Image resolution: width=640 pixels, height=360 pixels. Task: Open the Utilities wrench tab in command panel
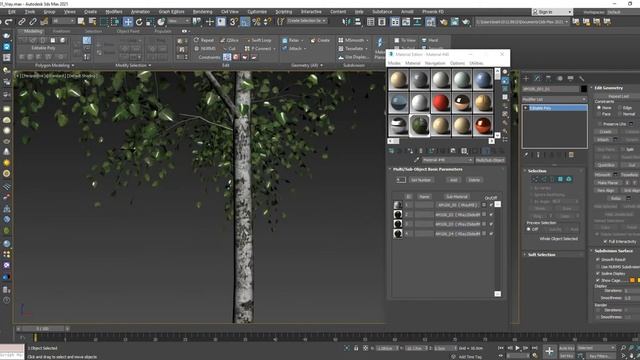(582, 78)
